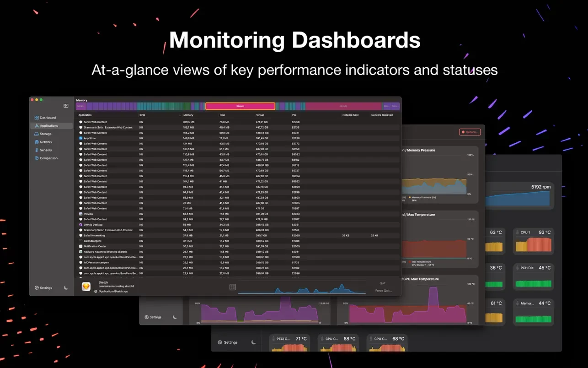
Task: Select the App Store row icon
Action: click(80, 138)
